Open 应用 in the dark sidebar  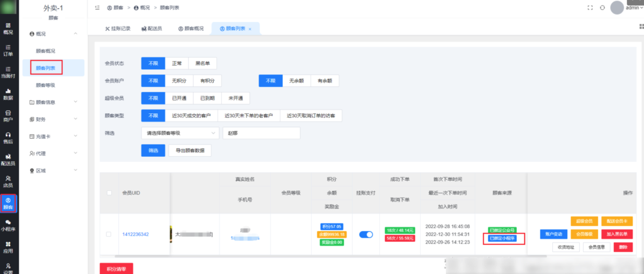point(8,248)
